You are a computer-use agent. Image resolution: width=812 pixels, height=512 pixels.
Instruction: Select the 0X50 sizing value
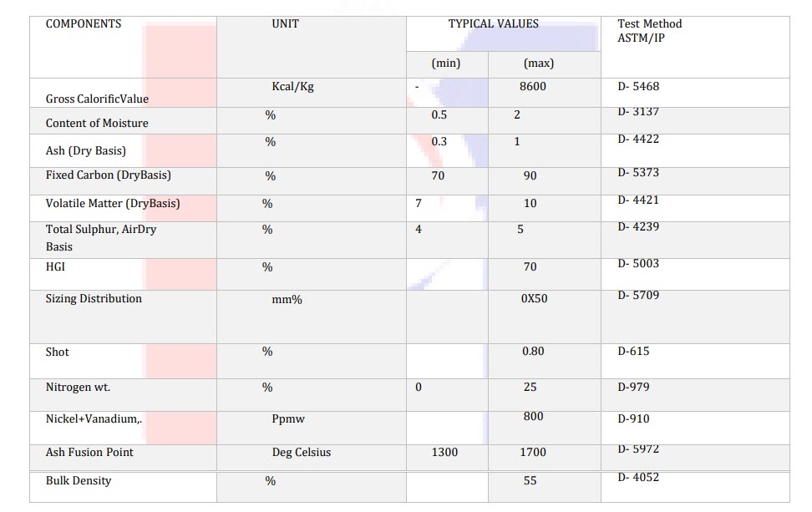(x=534, y=299)
